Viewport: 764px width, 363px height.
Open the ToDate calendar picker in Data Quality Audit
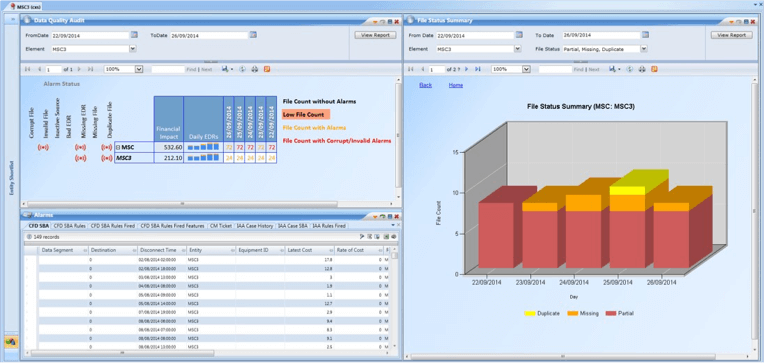point(253,35)
